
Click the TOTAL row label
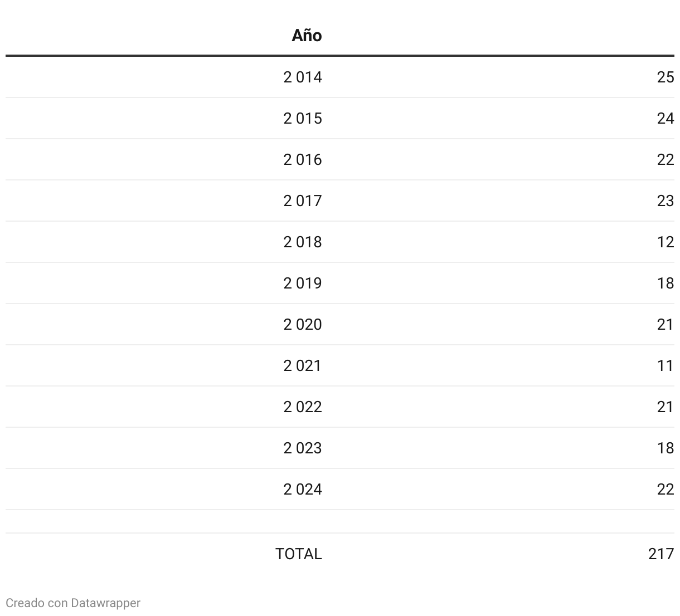click(x=298, y=554)
